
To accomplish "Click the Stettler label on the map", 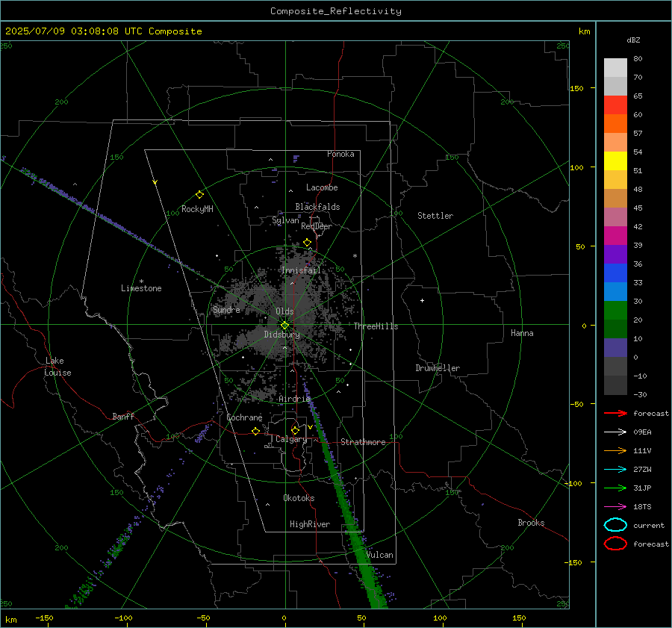I will (x=435, y=216).
